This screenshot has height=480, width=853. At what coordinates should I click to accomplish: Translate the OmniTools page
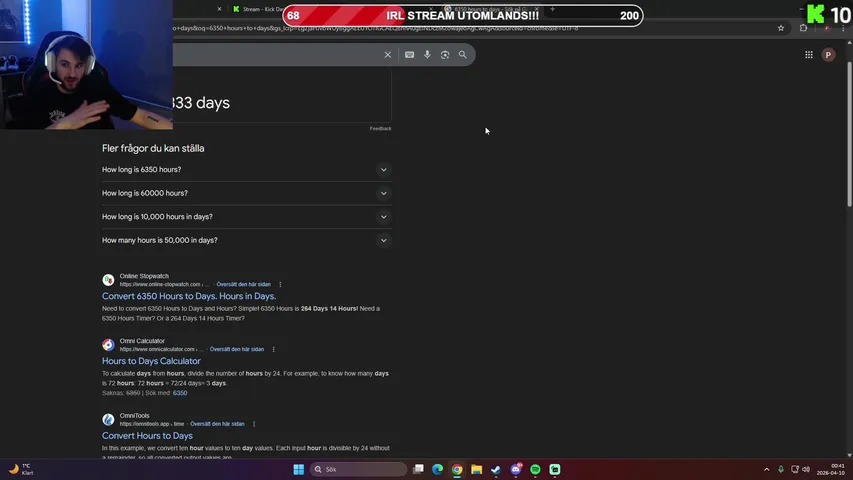pos(217,424)
